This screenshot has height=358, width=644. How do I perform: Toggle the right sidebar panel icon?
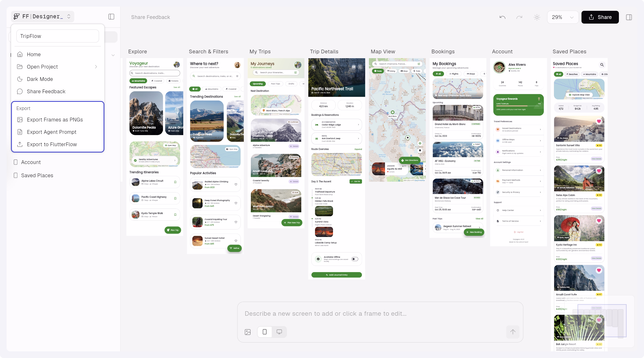[629, 17]
